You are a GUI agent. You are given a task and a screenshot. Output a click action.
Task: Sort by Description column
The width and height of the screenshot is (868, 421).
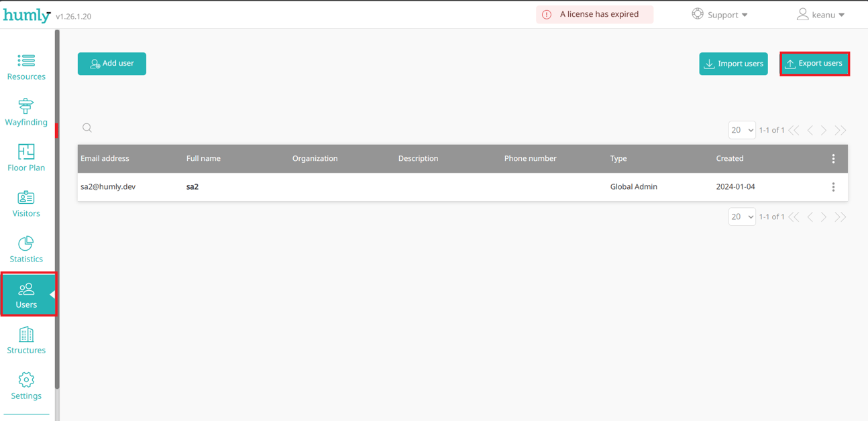(x=418, y=159)
